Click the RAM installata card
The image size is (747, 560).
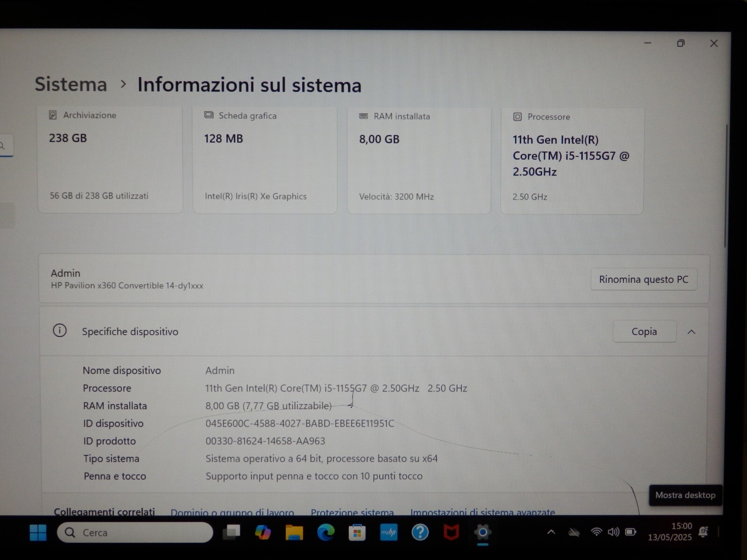(419, 161)
